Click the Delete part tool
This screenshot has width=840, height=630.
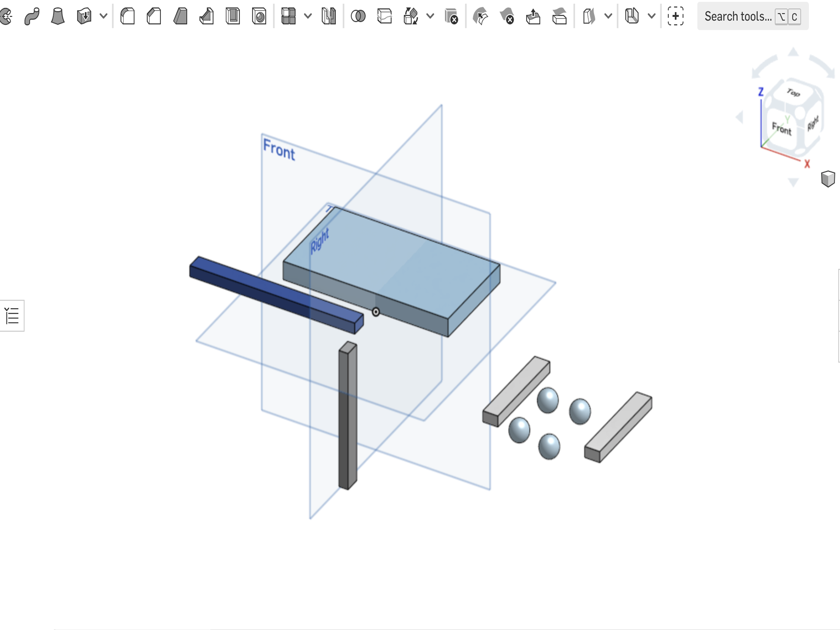pos(451,16)
